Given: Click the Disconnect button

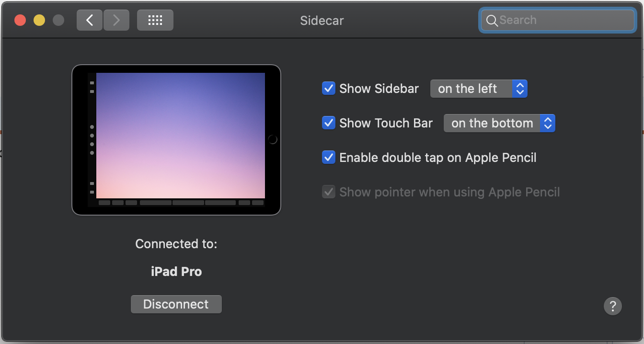Looking at the screenshot, I should click(x=176, y=304).
